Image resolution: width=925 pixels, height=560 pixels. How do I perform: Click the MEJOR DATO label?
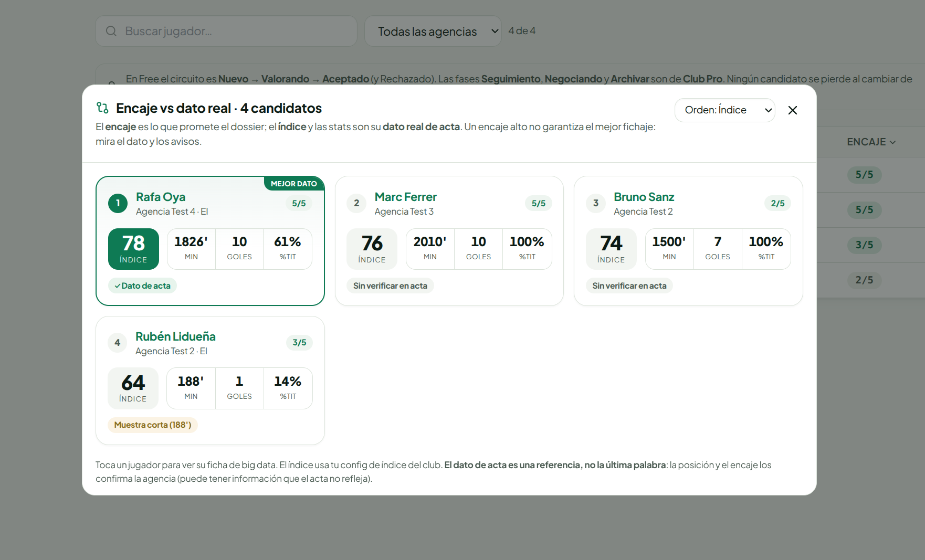click(x=293, y=184)
